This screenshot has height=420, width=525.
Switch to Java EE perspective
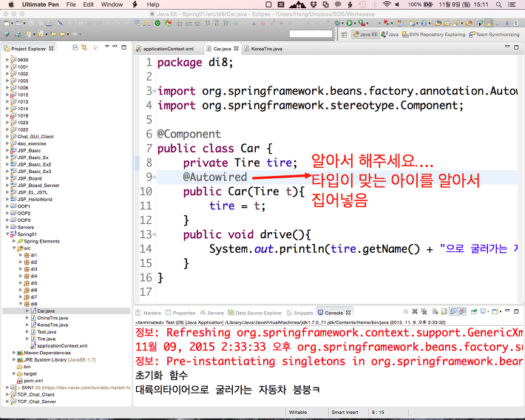[x=365, y=35]
